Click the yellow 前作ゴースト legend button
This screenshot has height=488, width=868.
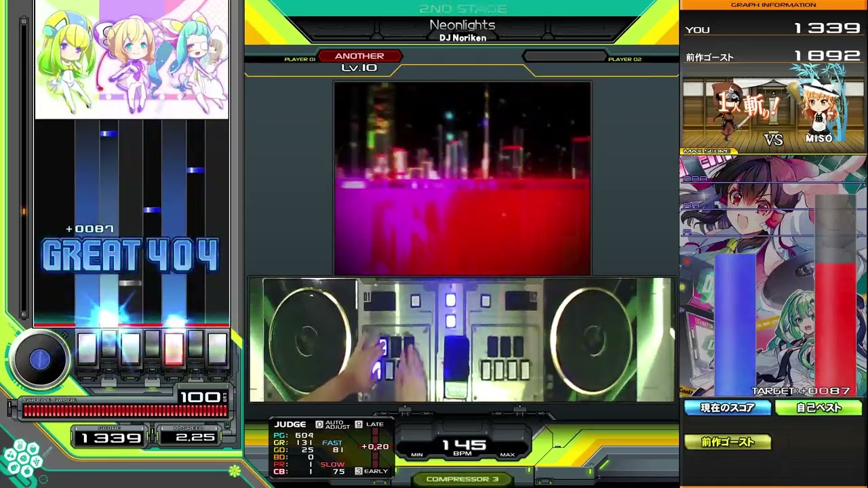pos(728,442)
